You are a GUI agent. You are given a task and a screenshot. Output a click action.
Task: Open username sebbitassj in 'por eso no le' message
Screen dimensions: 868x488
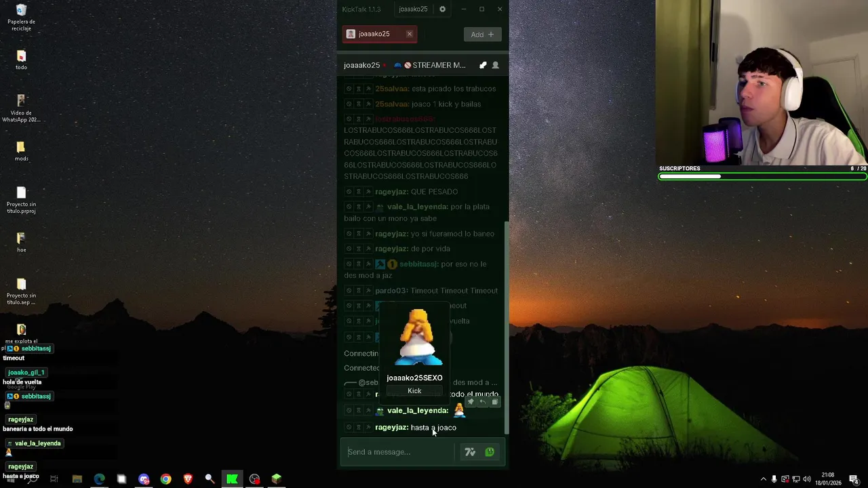[x=419, y=264]
